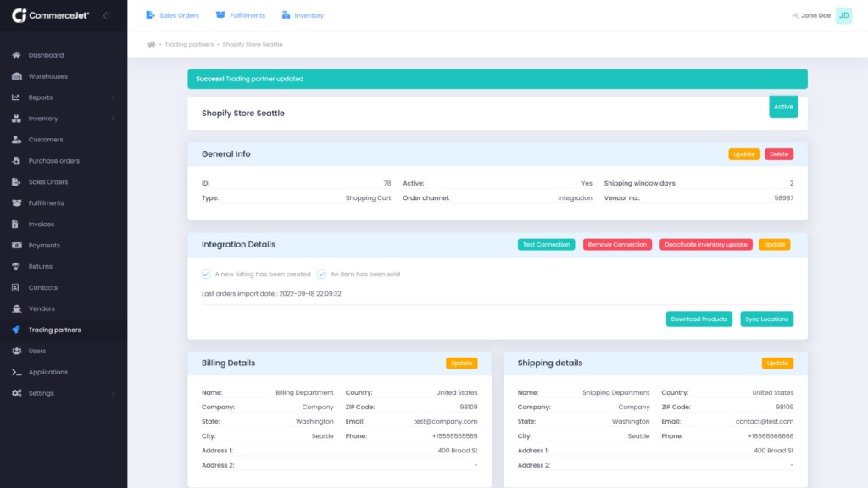Screen dimensions: 868x488
Task: Click the Remove Connection button
Action: 617,245
